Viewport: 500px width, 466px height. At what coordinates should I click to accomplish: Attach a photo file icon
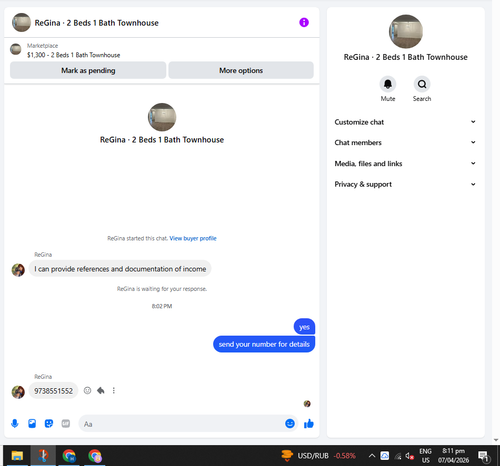[x=32, y=423]
